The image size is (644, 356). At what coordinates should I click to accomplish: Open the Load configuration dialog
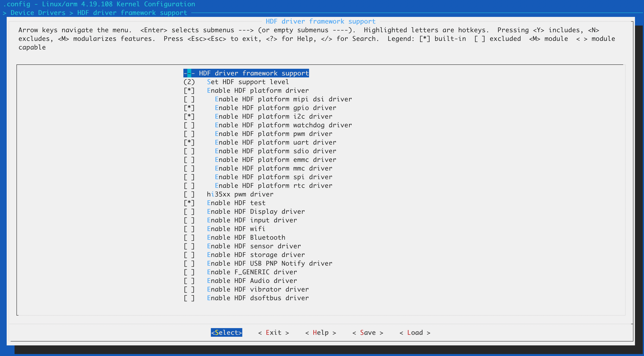[x=415, y=332]
